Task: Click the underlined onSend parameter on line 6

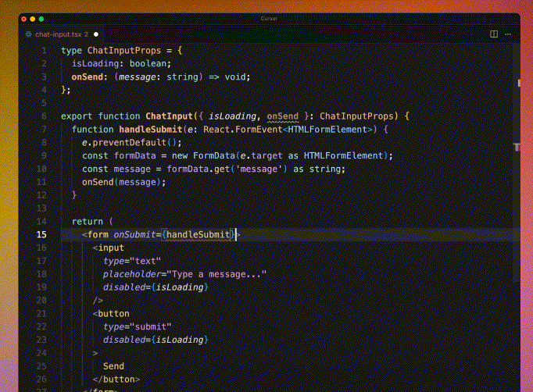Action: (x=282, y=116)
